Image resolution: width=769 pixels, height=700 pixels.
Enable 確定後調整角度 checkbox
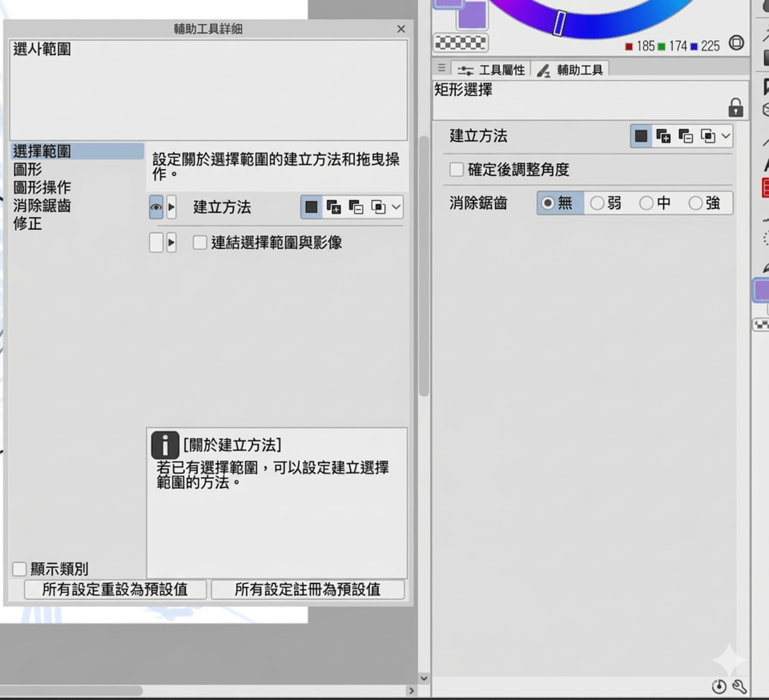(456, 170)
